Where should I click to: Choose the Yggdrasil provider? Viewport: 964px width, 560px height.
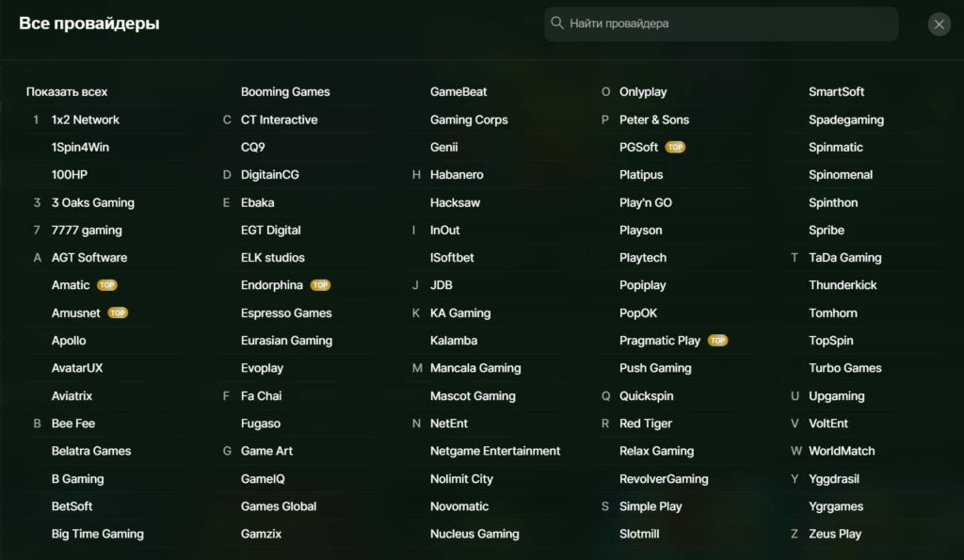pos(834,479)
